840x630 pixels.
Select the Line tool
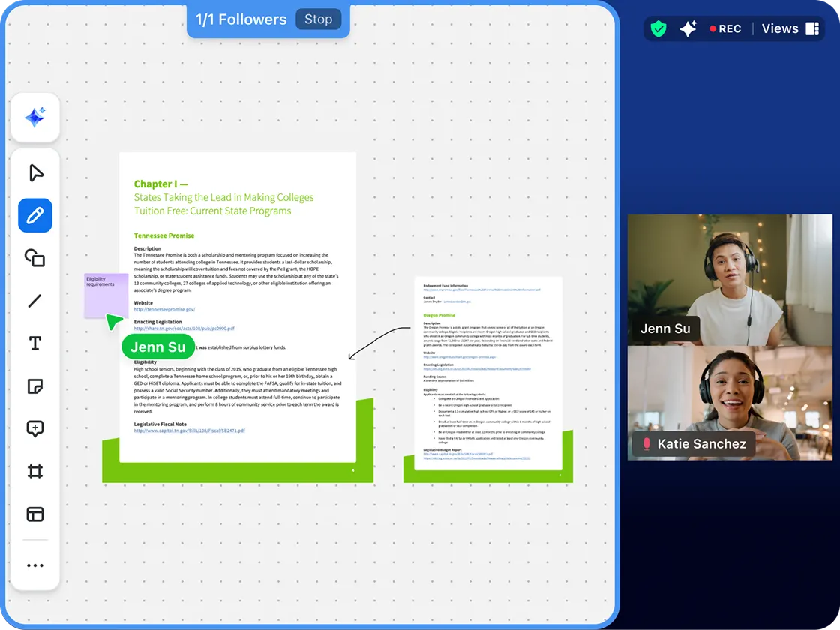click(34, 301)
